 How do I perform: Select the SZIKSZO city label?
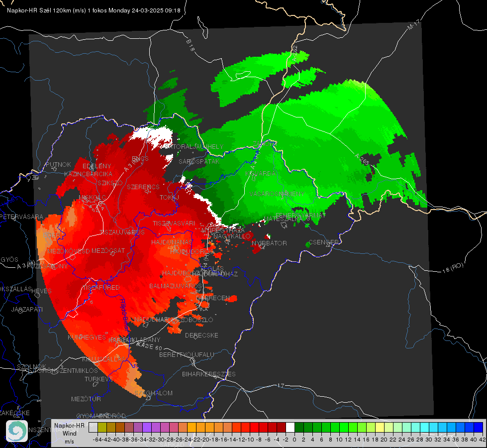tap(110, 183)
